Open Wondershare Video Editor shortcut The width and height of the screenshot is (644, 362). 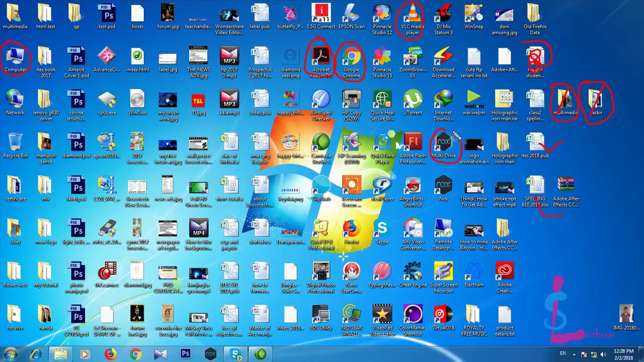pos(229,20)
